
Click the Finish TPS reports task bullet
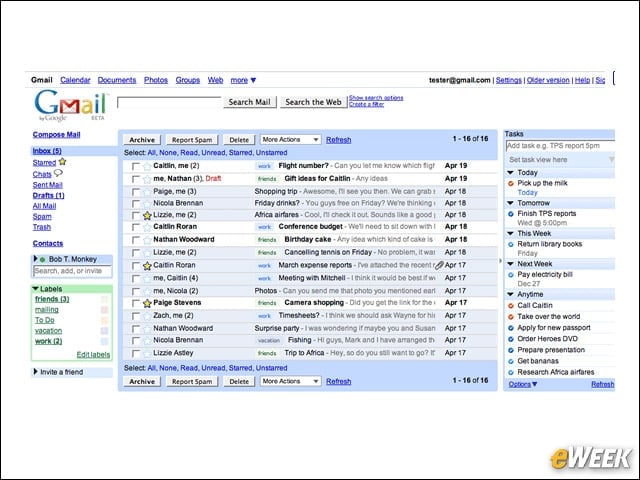click(511, 214)
